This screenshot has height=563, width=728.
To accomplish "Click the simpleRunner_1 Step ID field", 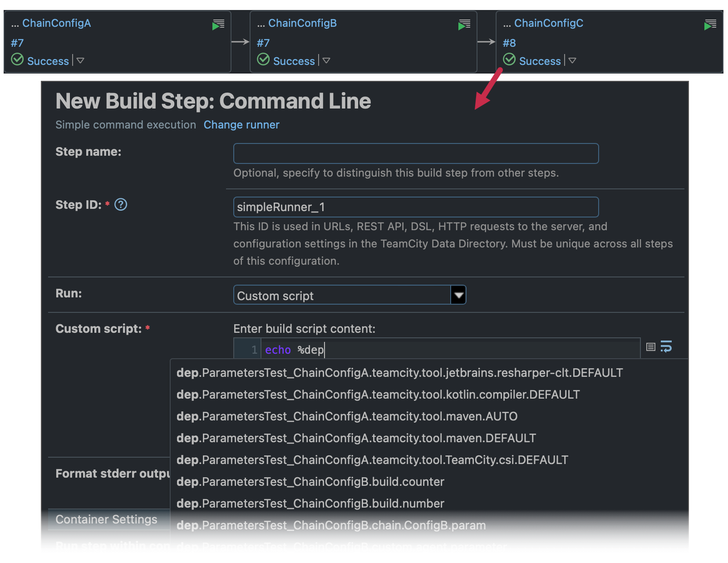I will (x=415, y=207).
